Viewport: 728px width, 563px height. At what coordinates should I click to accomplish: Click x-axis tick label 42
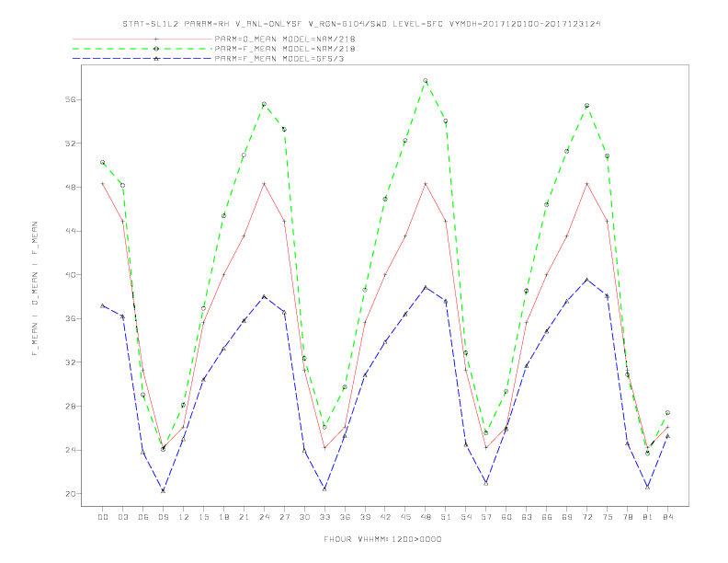point(385,517)
